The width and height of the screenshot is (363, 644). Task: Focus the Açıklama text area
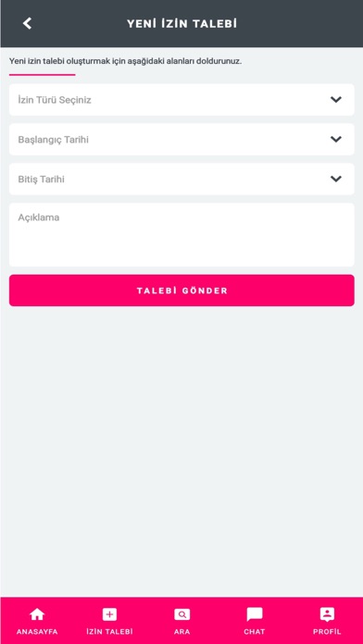[x=181, y=234]
